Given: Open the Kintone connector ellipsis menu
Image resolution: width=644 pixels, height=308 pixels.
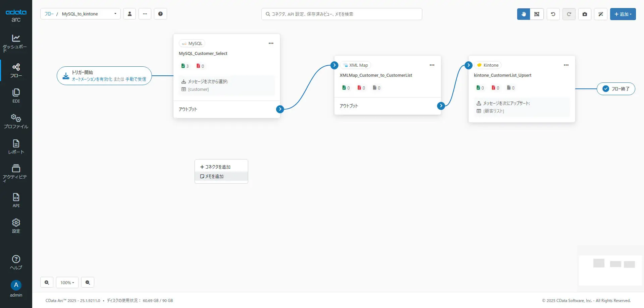Looking at the screenshot, I should coord(566,65).
